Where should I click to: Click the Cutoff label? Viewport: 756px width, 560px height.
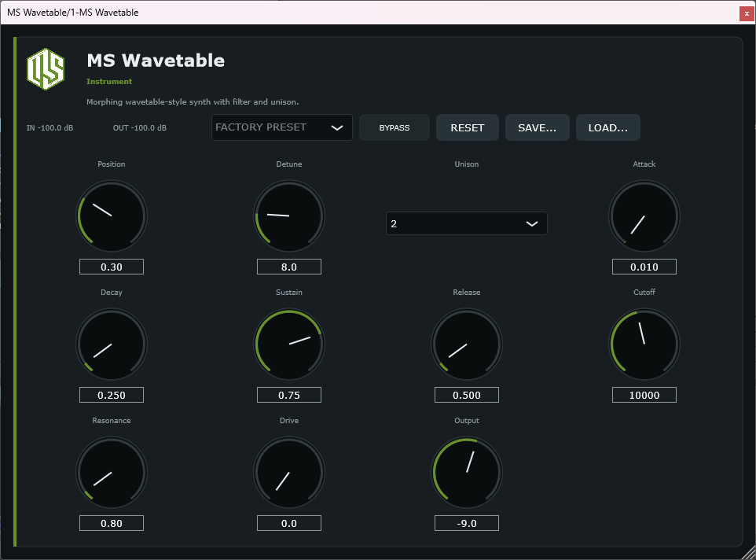(644, 293)
